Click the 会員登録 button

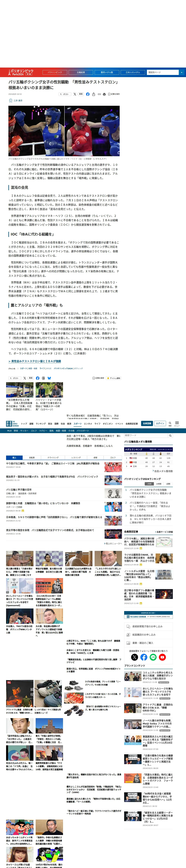pyautogui.click(x=147, y=424)
